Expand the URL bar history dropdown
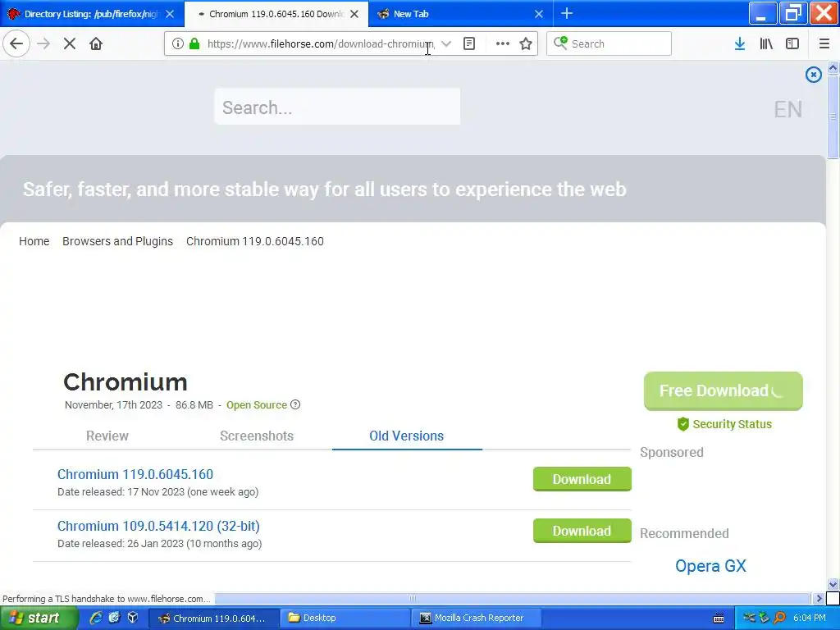Screen dimensions: 840x630 coord(445,44)
